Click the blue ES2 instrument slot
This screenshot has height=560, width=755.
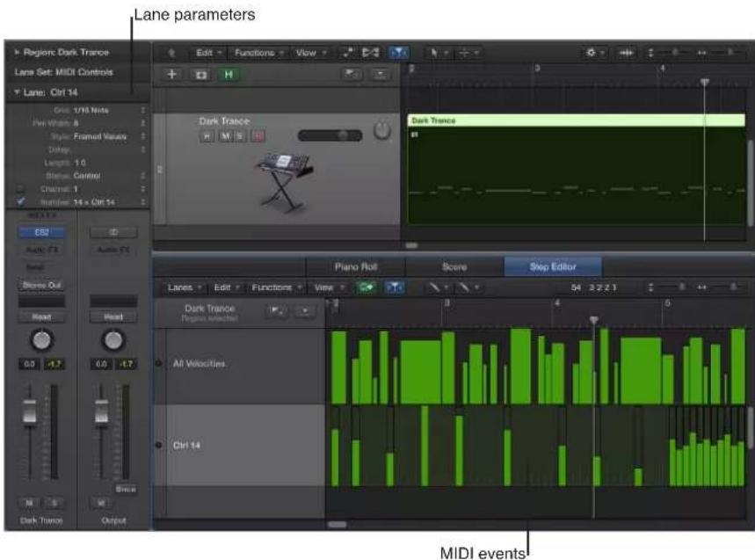pos(41,233)
